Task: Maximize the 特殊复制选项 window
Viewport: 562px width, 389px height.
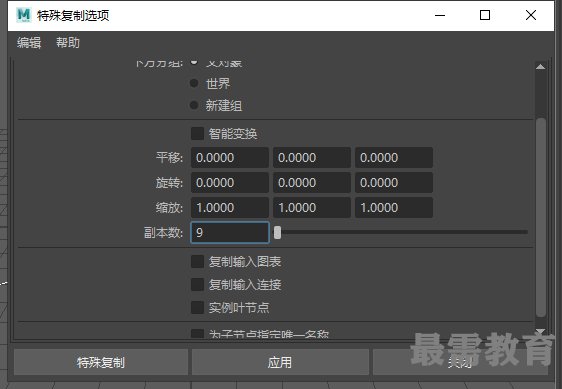Action: click(x=485, y=15)
